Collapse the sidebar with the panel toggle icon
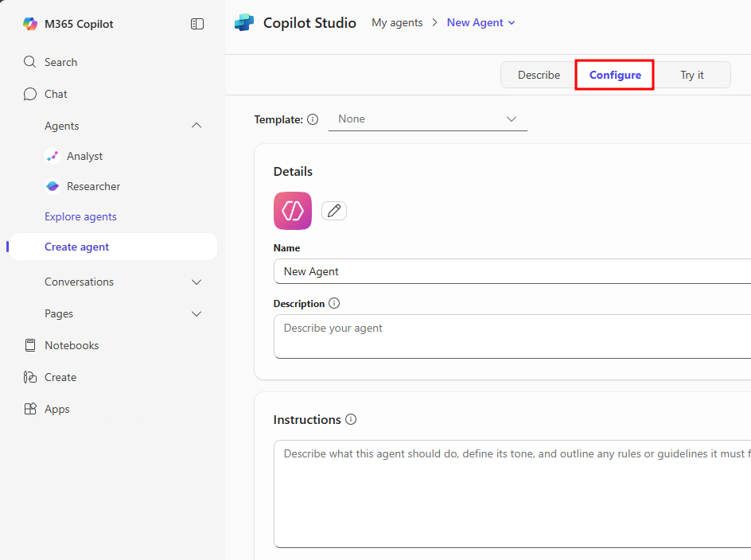Screen dimensions: 751x560 point(197,24)
